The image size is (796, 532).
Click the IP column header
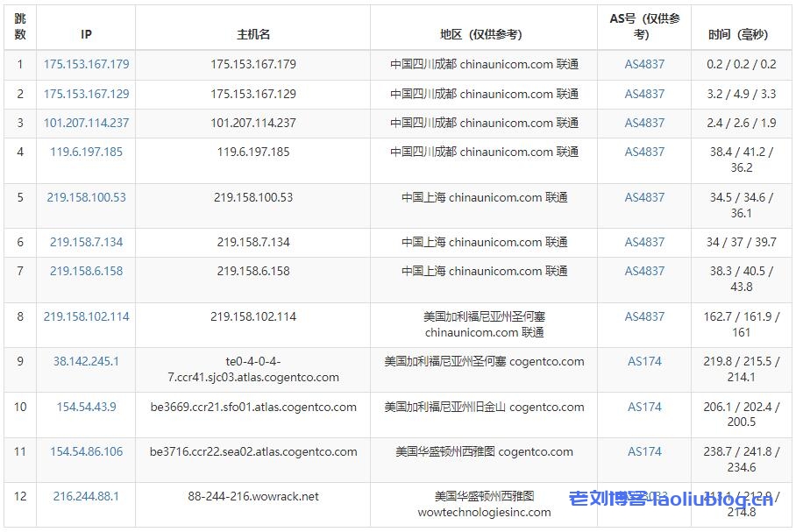(x=86, y=34)
